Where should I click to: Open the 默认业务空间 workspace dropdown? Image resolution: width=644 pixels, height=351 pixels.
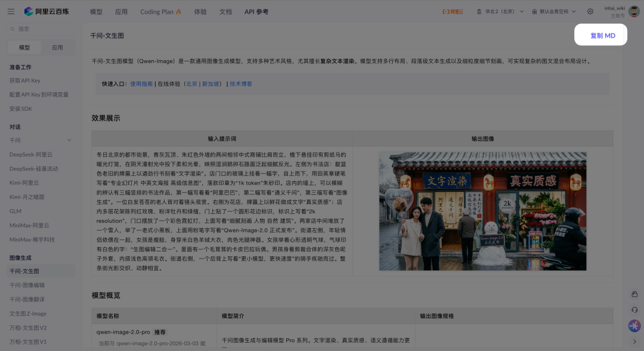pyautogui.click(x=554, y=11)
